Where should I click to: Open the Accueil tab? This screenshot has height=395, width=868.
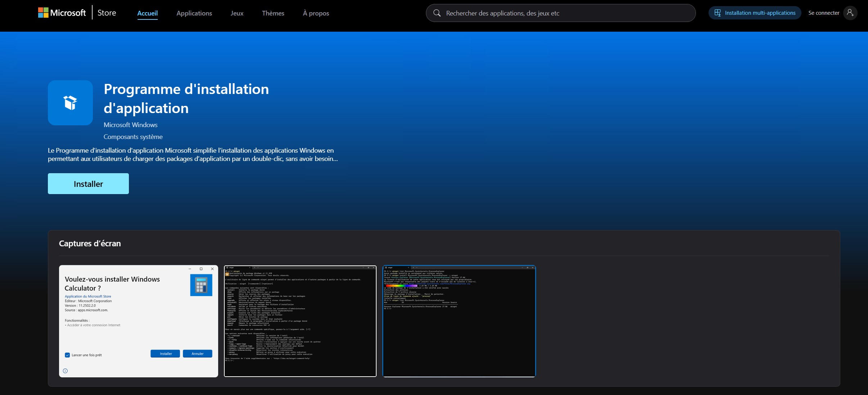pyautogui.click(x=147, y=13)
